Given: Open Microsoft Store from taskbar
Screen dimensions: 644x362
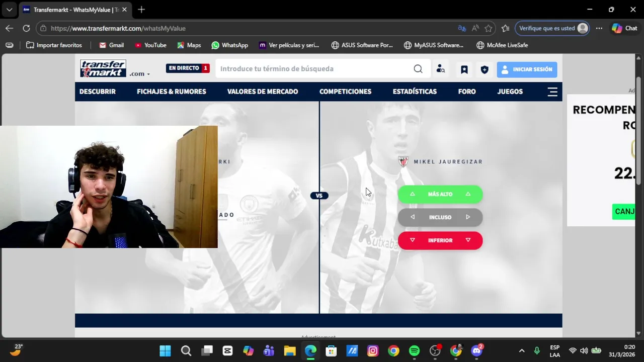Looking at the screenshot, I should click(x=331, y=351).
